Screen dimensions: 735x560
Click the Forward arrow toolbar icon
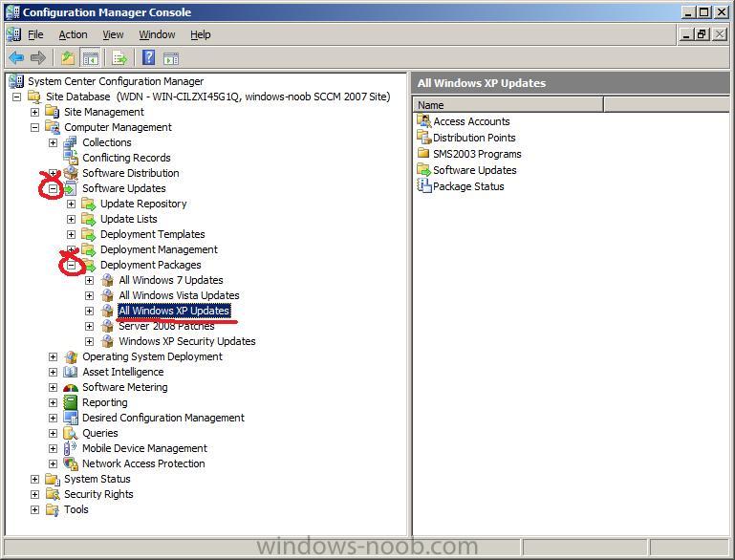pos(38,58)
